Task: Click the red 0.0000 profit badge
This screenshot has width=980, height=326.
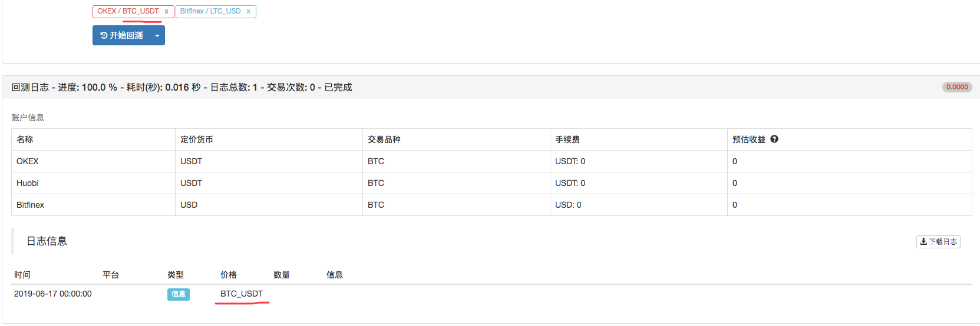Action: coord(957,87)
